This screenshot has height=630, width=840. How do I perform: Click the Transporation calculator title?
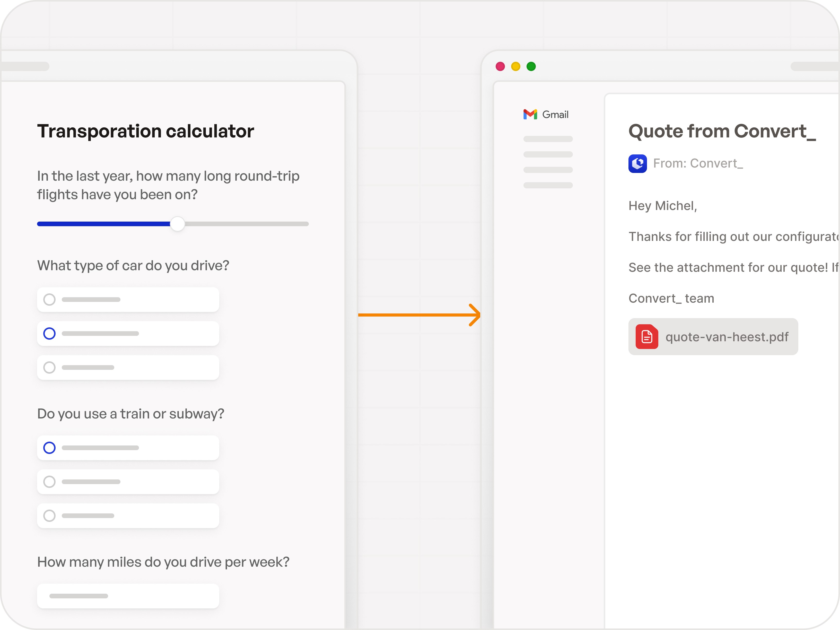pyautogui.click(x=145, y=131)
